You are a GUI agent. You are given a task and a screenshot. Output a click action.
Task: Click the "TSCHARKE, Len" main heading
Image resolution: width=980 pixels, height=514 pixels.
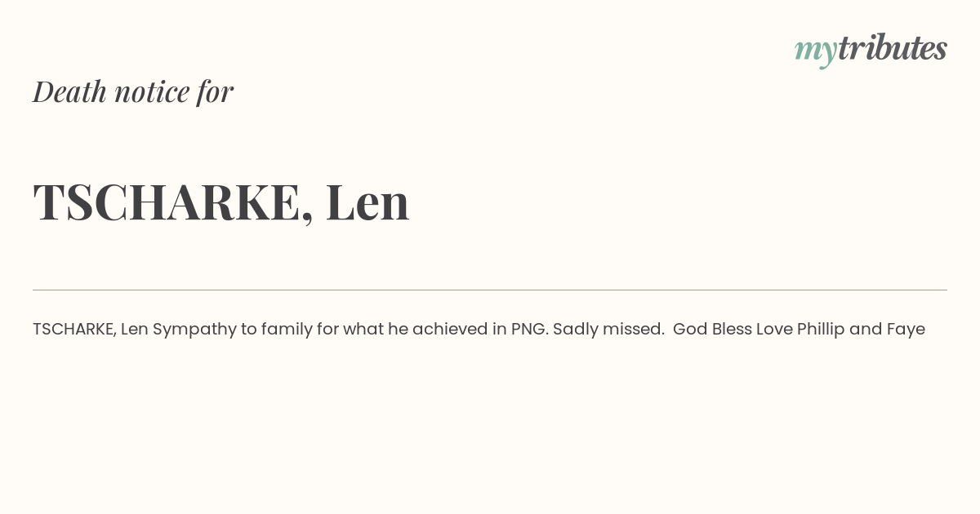point(221,202)
